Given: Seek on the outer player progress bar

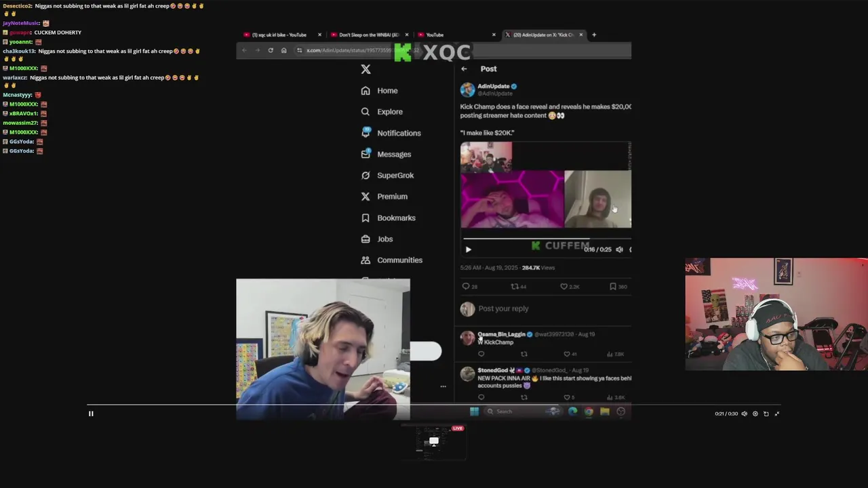Looking at the screenshot, I should tap(434, 405).
